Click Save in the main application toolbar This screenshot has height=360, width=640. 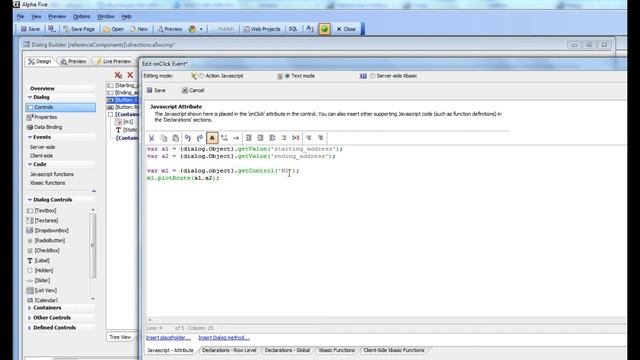click(30, 29)
